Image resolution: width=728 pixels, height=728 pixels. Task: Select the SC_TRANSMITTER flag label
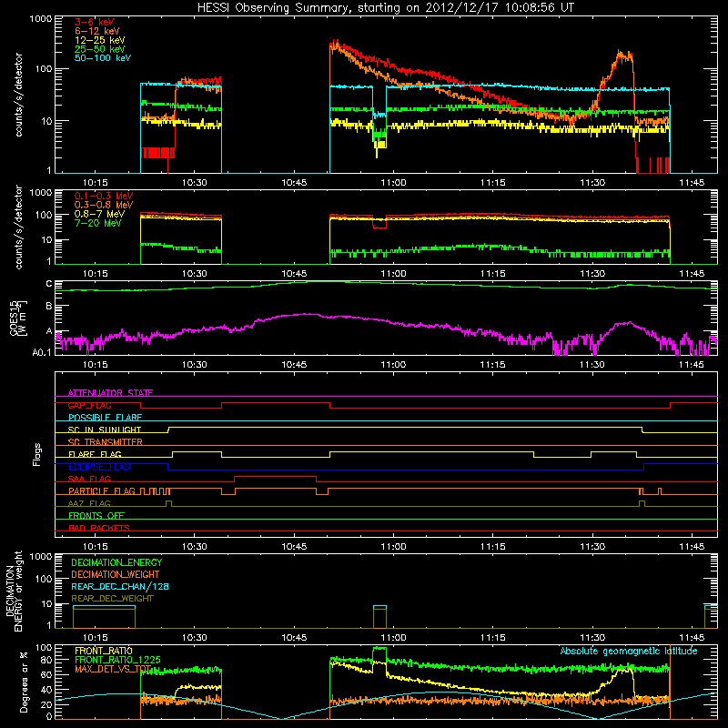point(106,442)
